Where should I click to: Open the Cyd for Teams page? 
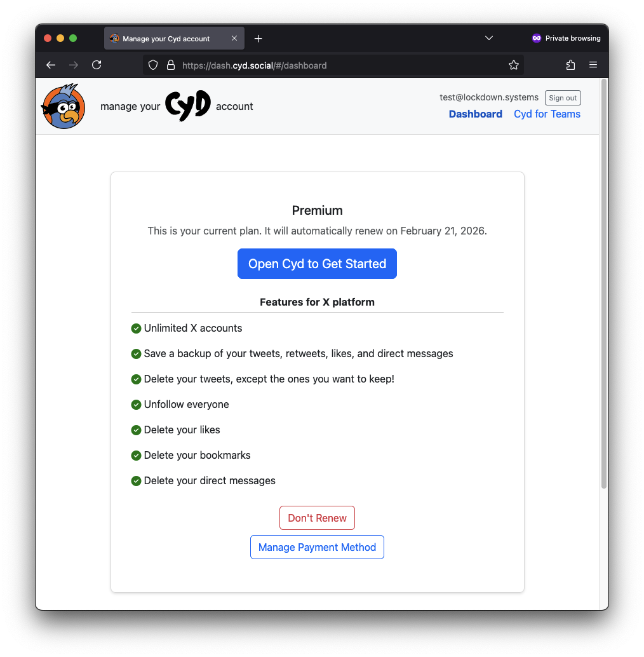pyautogui.click(x=547, y=114)
